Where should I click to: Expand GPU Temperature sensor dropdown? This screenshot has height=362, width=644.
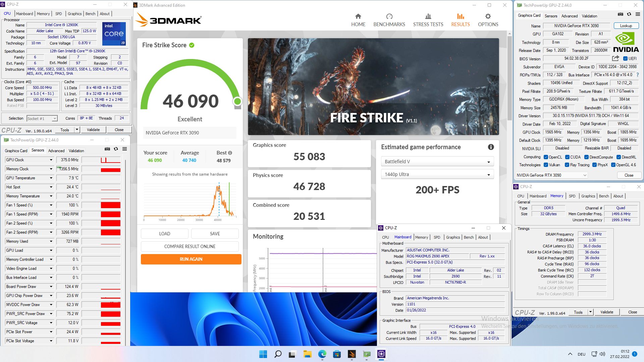coord(51,178)
